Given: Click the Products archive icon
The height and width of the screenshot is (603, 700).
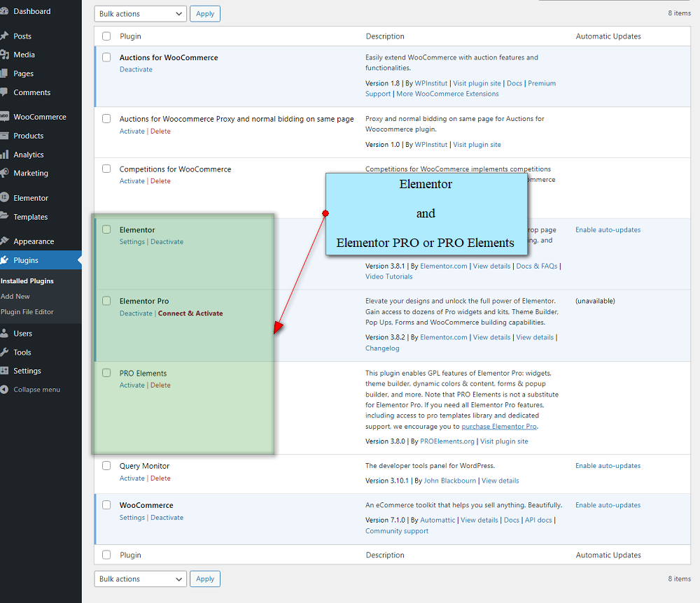Looking at the screenshot, I should pos(4,136).
